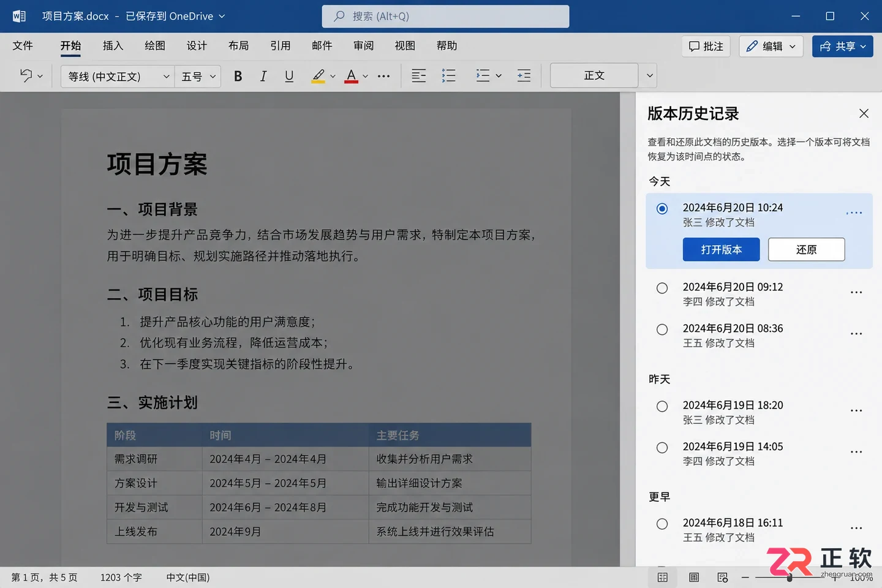The image size is (882, 588).
Task: Click the 打开版本 button
Action: coord(722,249)
